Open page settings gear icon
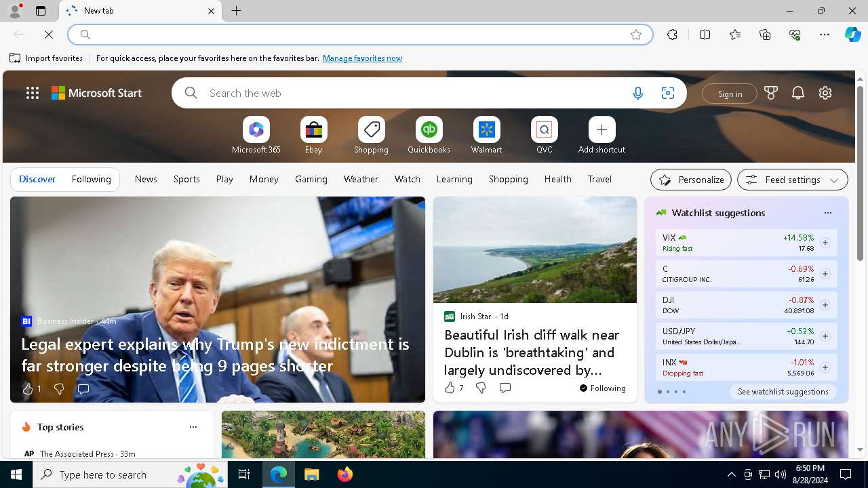This screenshot has width=868, height=488. (x=825, y=94)
